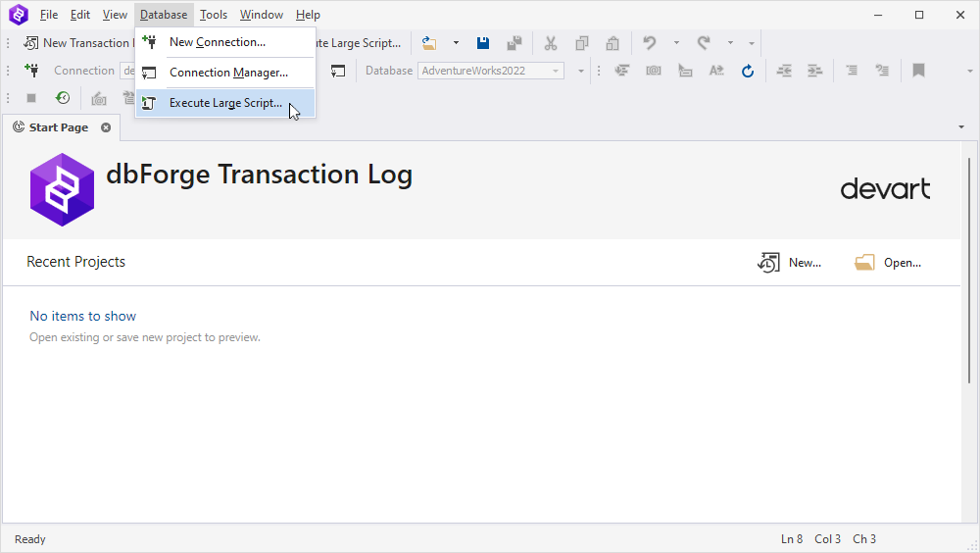Click the Stop square icon
This screenshot has width=980, height=553.
[31, 98]
